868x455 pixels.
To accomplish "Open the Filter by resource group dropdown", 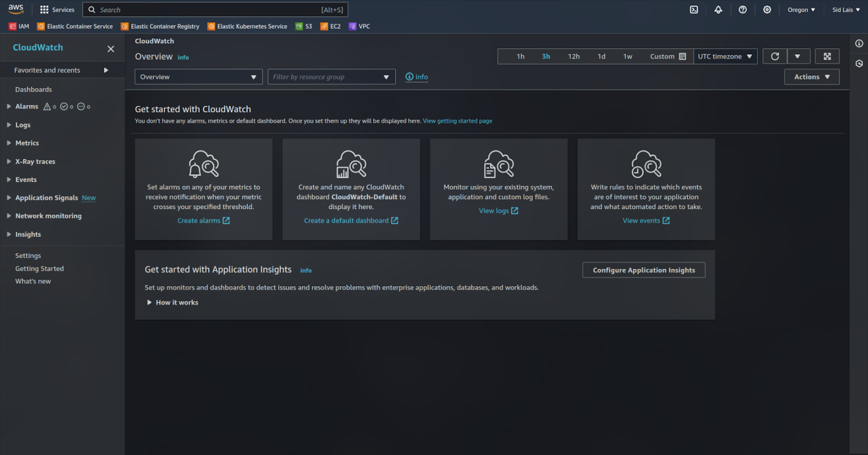I will [x=331, y=77].
